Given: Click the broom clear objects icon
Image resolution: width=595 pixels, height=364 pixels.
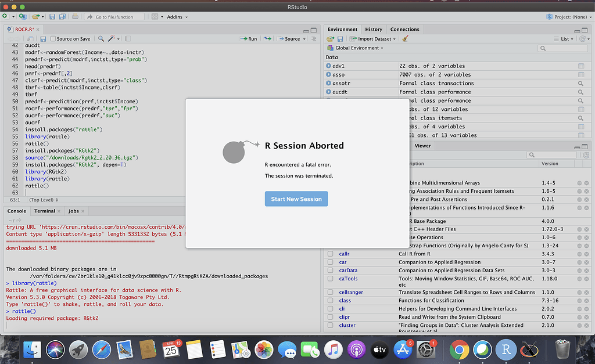Looking at the screenshot, I should [x=405, y=39].
